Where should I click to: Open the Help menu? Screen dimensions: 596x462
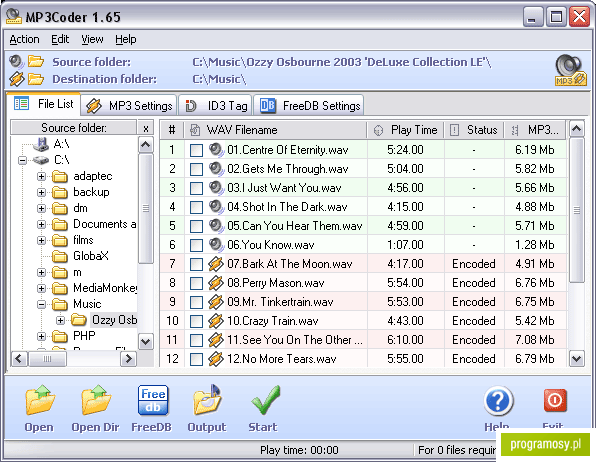126,40
